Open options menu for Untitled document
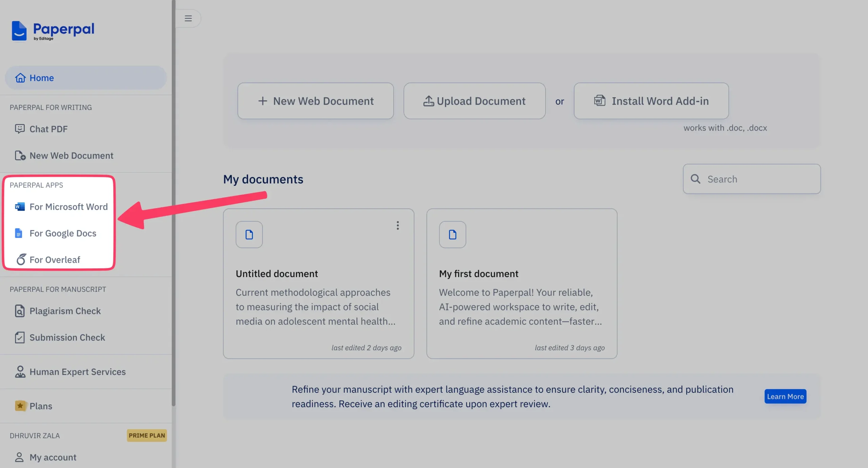868x468 pixels. click(398, 226)
